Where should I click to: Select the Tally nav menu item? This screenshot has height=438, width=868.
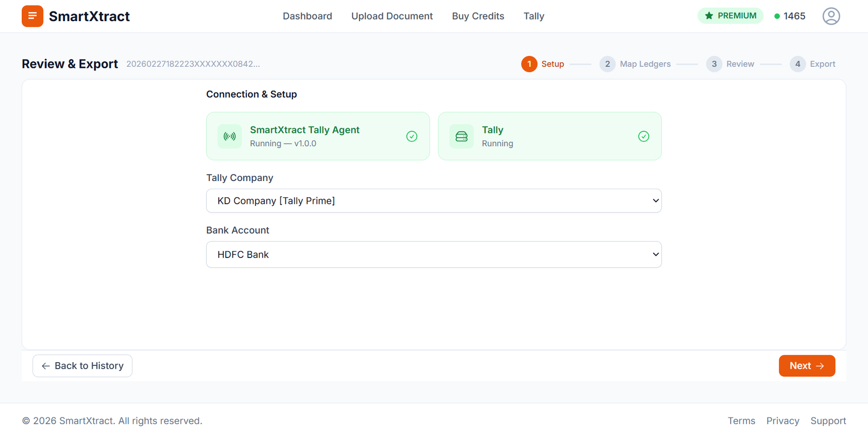(534, 16)
